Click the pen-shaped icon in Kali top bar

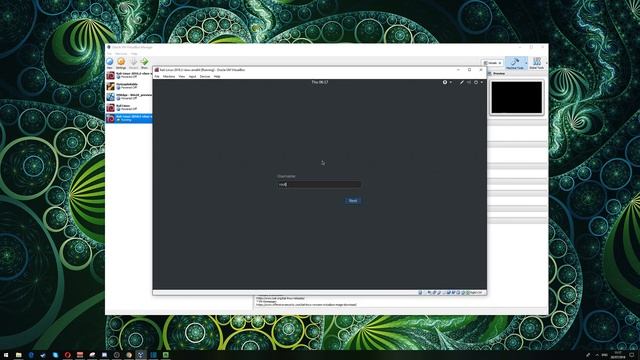point(462,82)
